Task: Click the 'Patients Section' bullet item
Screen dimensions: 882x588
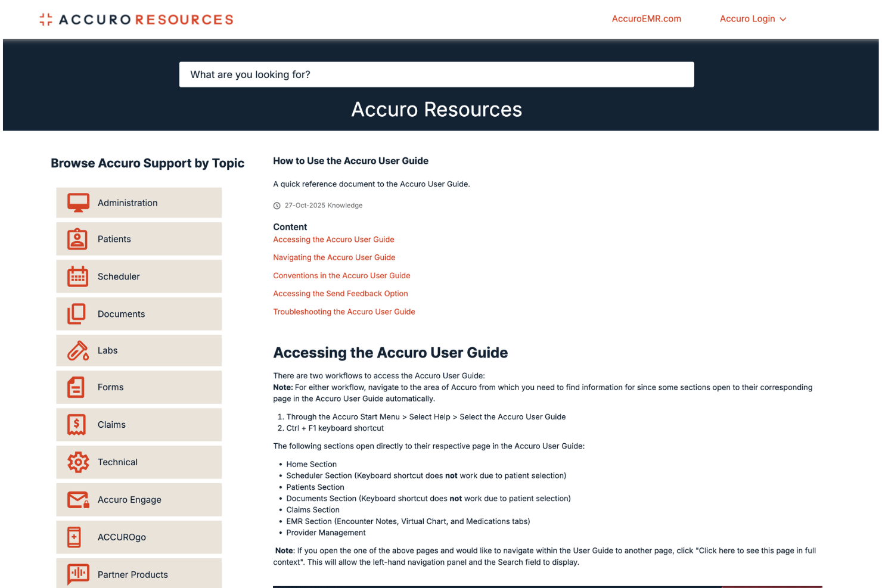Action: coord(315,487)
